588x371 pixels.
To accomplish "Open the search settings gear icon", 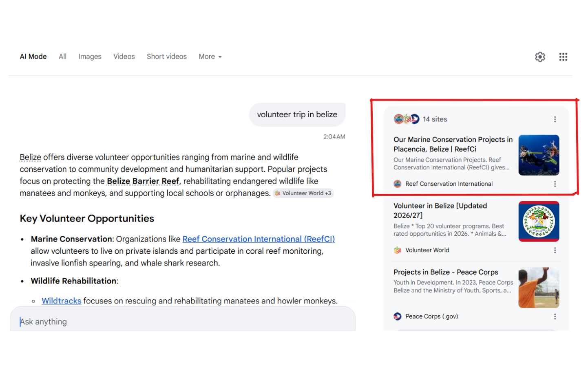I will [540, 57].
